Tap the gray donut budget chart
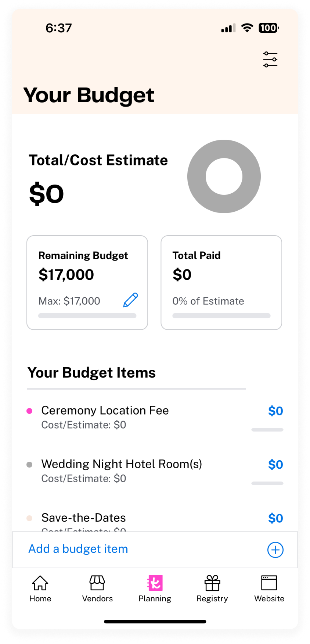Image resolution: width=310 pixels, height=644 pixels. pos(224,176)
